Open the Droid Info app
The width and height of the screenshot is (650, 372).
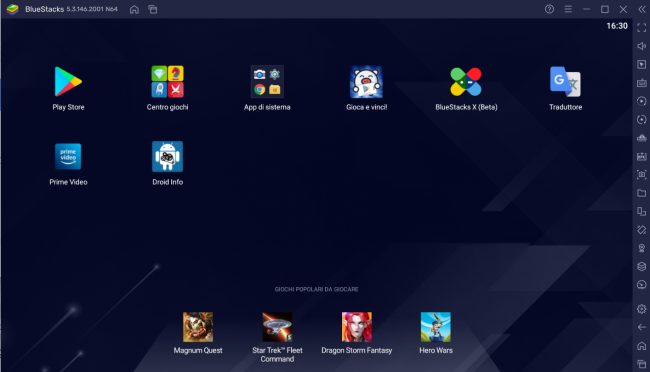click(167, 156)
